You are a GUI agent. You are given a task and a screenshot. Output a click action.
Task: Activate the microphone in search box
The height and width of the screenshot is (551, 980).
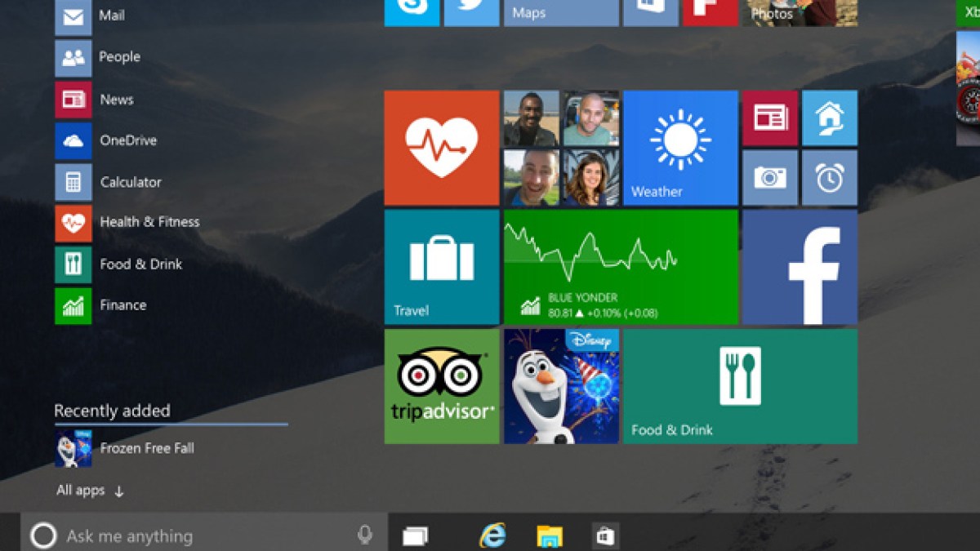click(x=365, y=535)
